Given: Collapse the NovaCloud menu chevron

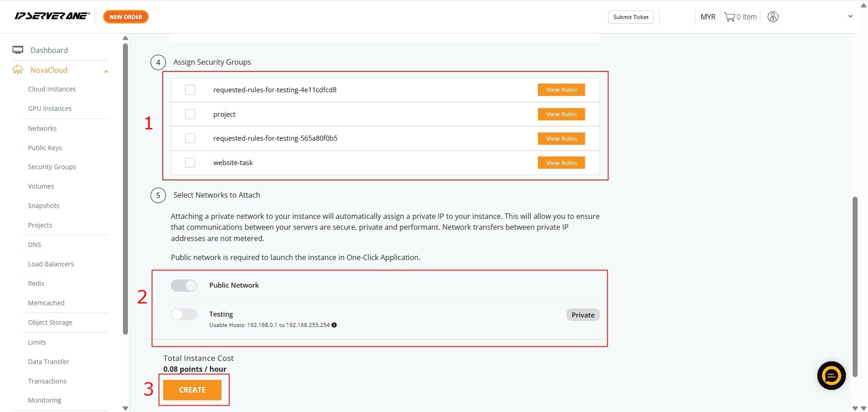Looking at the screenshot, I should pos(106,71).
